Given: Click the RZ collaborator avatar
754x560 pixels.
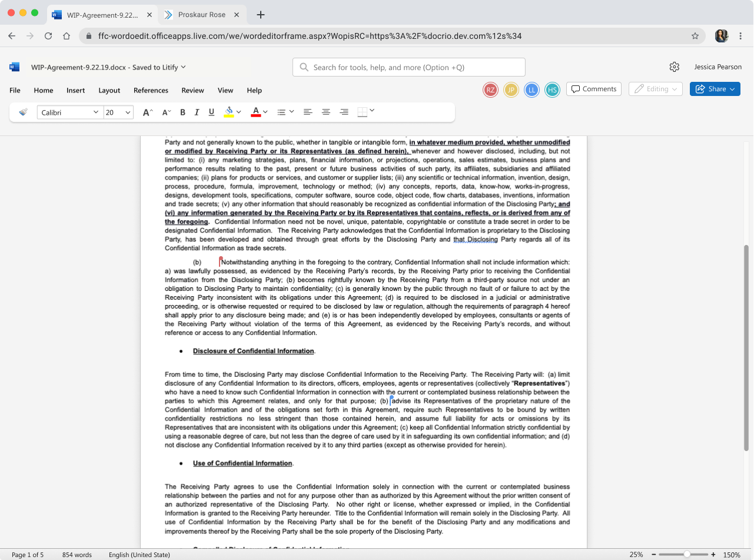Looking at the screenshot, I should coord(490,90).
